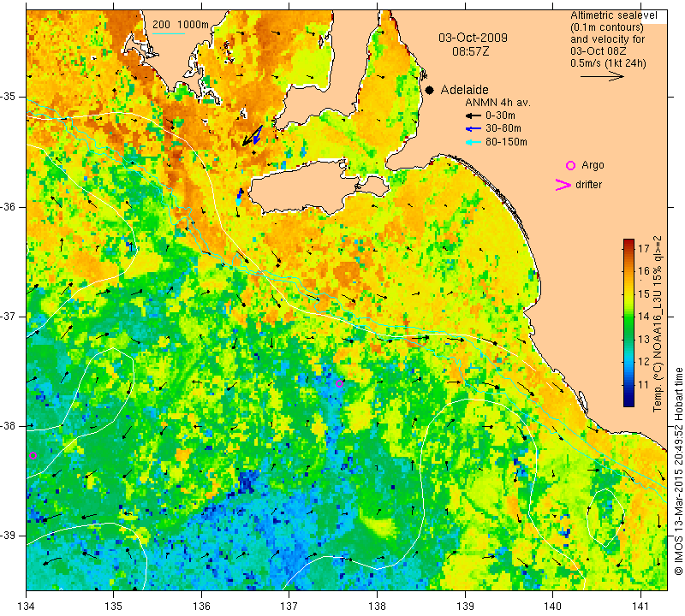Click the longitude axis label '135'
Image resolution: width=685 pixels, height=616 pixels.
(x=114, y=607)
